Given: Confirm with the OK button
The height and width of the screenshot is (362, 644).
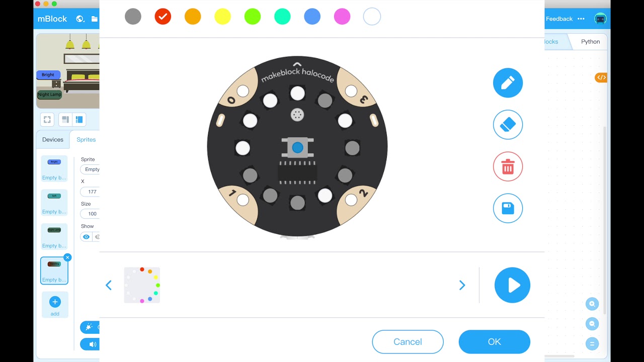Looking at the screenshot, I should (494, 342).
